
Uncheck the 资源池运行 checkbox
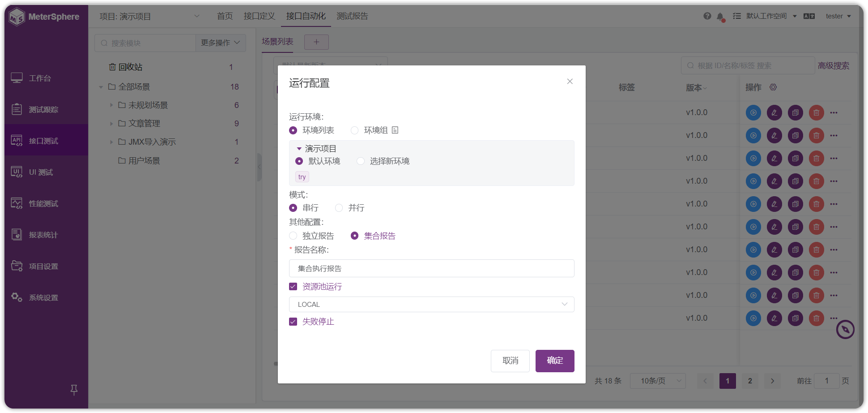click(x=293, y=287)
